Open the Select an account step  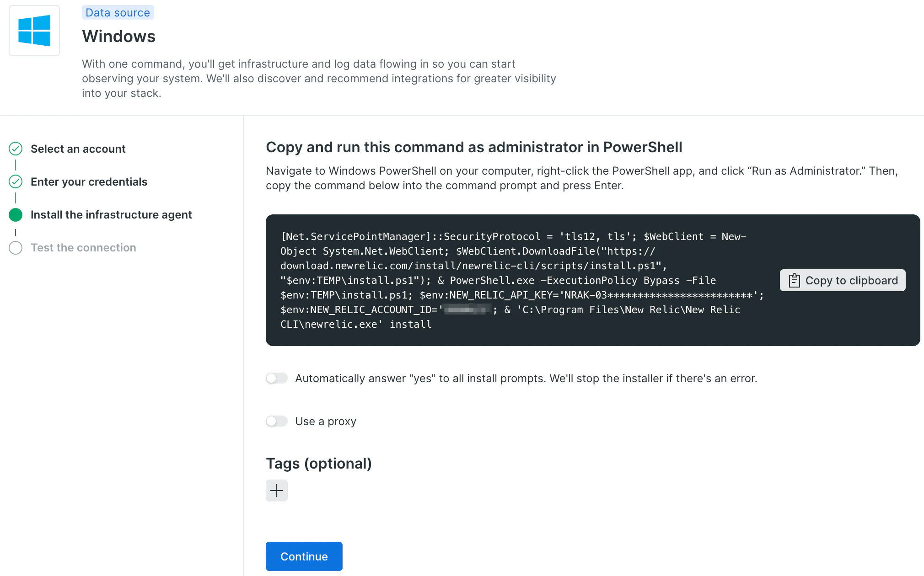[78, 149]
